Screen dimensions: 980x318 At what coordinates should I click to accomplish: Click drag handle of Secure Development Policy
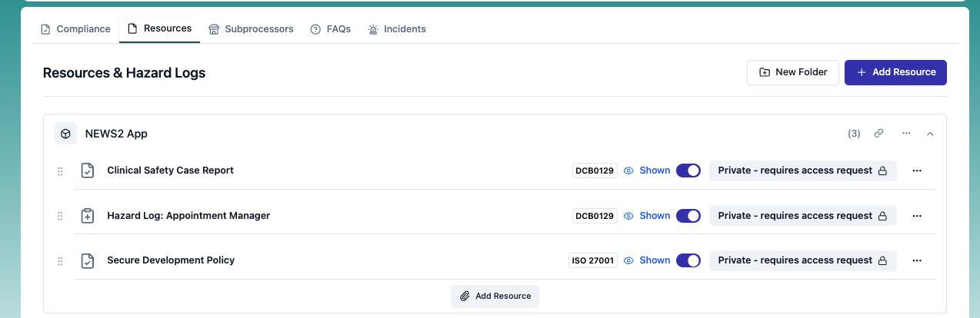tap(60, 261)
